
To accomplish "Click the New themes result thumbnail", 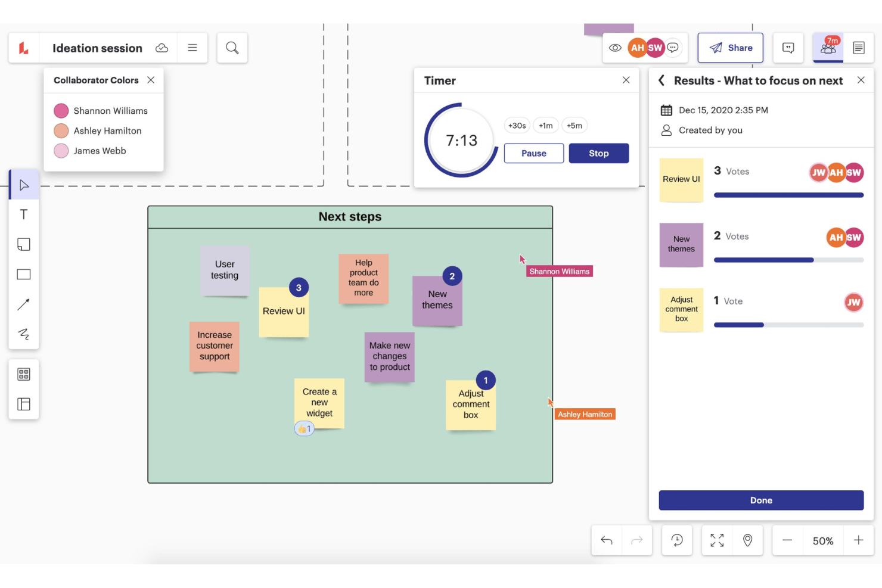I will 681,244.
